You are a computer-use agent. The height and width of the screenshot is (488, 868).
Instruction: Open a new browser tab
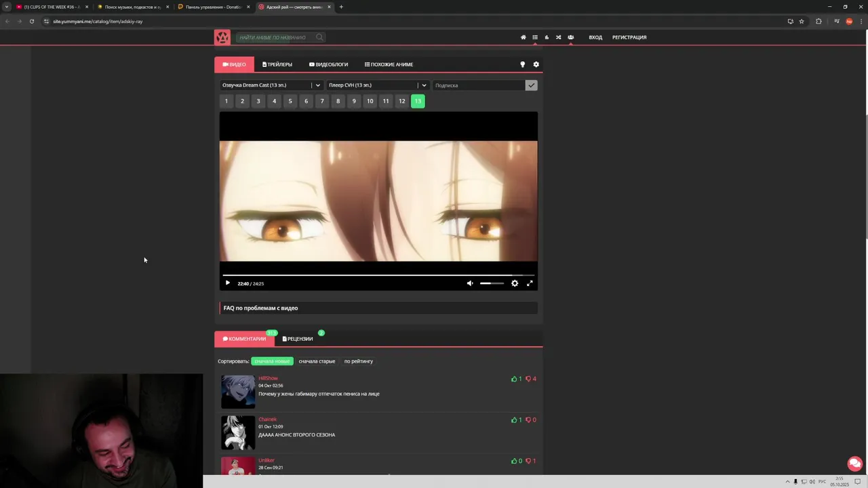coord(341,7)
